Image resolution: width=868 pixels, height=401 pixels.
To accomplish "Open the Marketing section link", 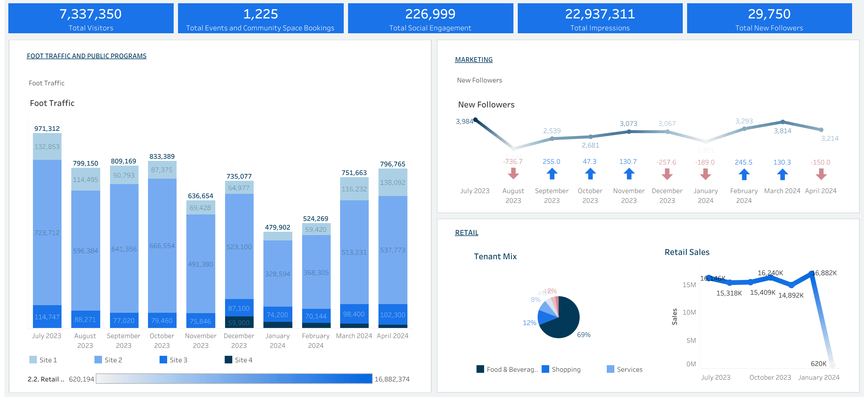I will pos(473,60).
